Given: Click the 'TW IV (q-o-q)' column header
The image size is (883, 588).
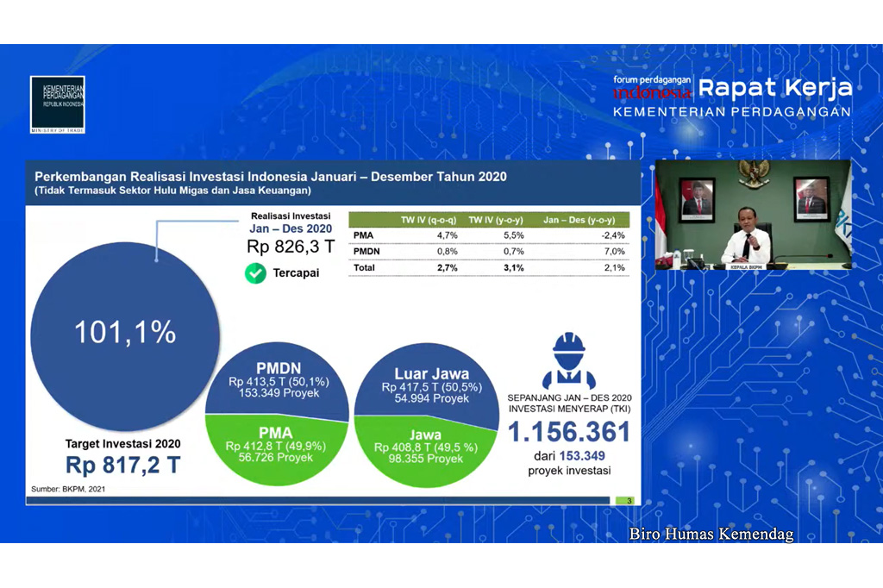Looking at the screenshot, I should (x=429, y=220).
